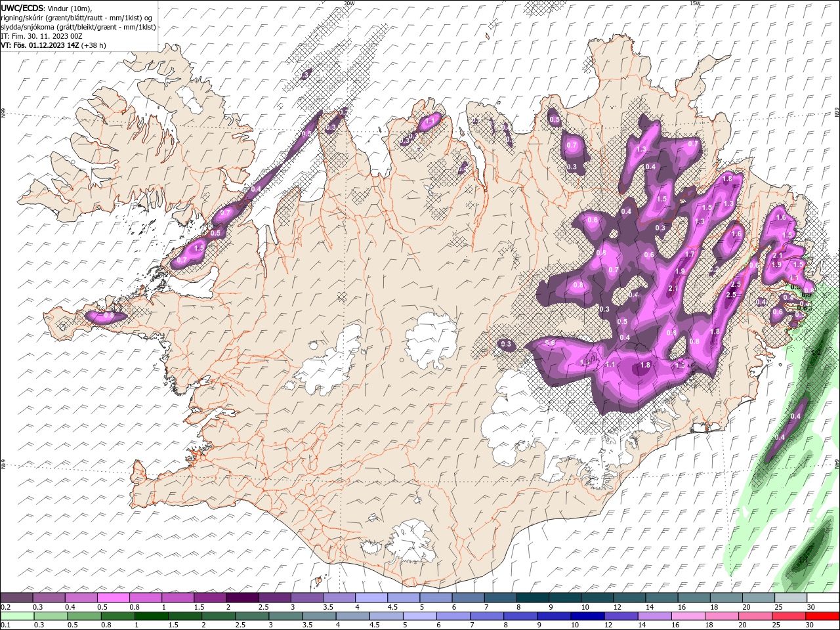This screenshot has height=630, width=840.
Task: Pick the lower-scale navy blue swatch between 10 and 12
Action: coord(588,616)
